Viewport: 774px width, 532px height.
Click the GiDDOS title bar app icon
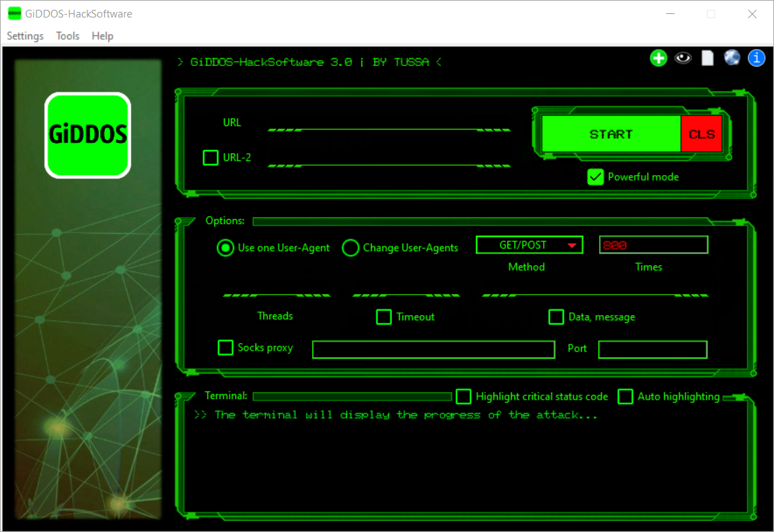pos(14,13)
